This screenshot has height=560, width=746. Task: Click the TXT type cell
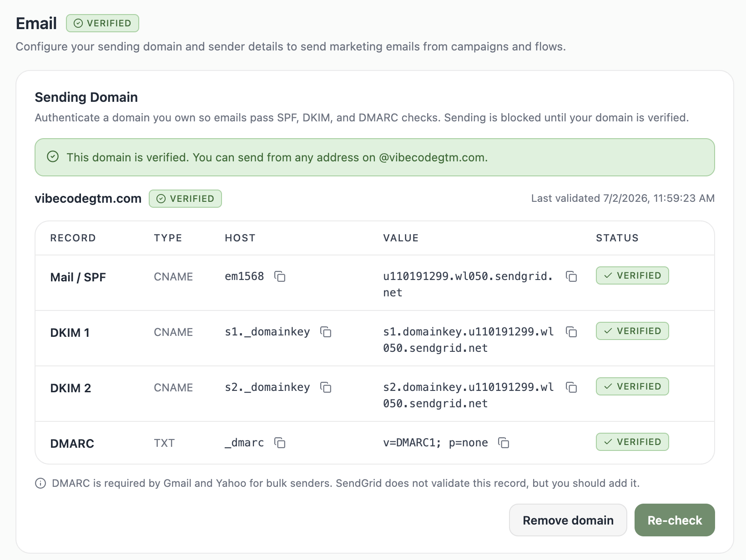[164, 443]
